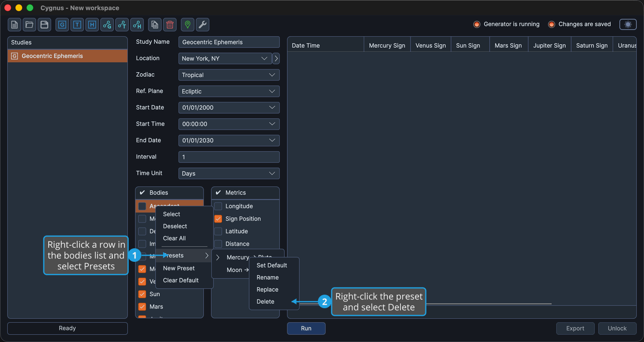Viewport: 644px width, 342px height.
Task: Choose Replace in the preset submenu
Action: (x=274, y=290)
